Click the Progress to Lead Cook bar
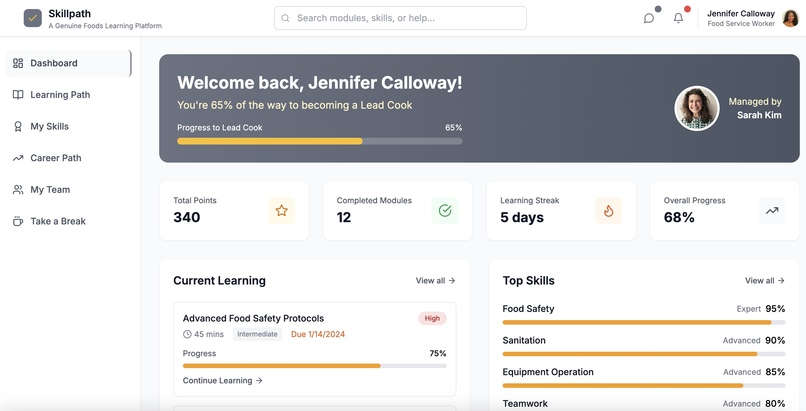The height and width of the screenshot is (411, 806). point(320,141)
